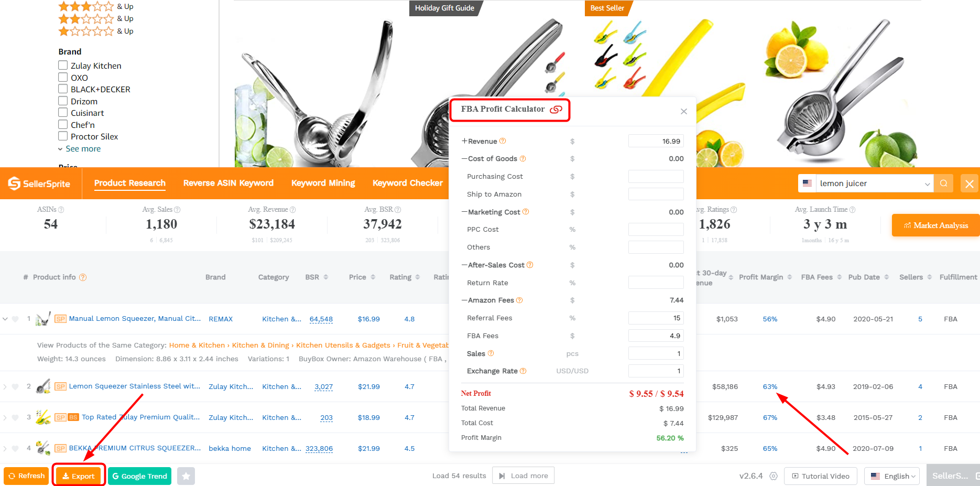Click Load more results
Image resolution: width=980 pixels, height=486 pixels.
523,476
